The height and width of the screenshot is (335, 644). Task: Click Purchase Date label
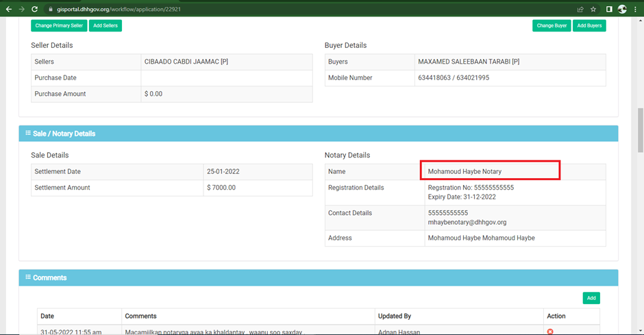pyautogui.click(x=55, y=77)
